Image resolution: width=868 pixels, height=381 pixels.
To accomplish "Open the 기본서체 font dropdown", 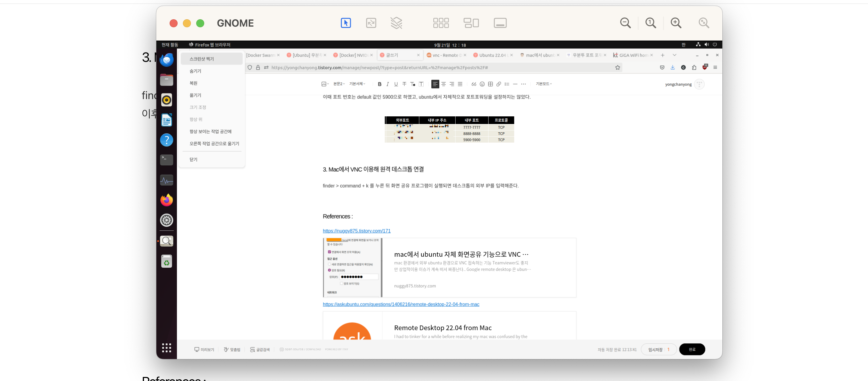I will (357, 84).
